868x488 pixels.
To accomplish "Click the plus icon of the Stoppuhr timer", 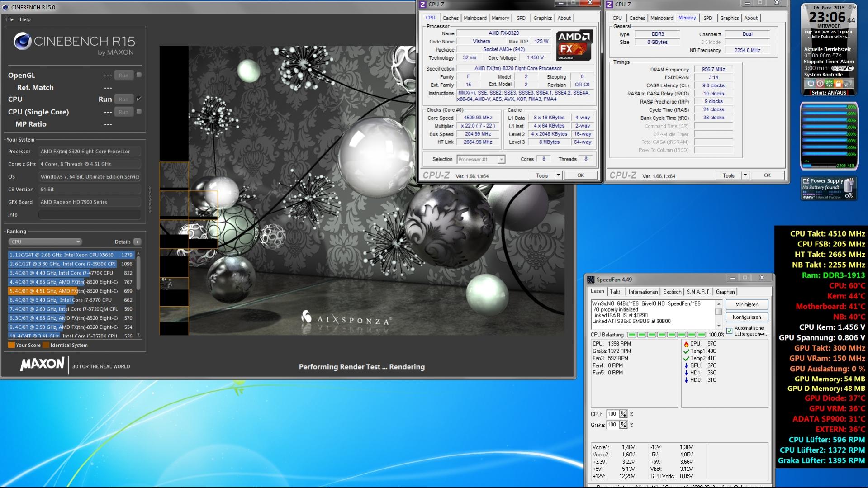I will (835, 68).
